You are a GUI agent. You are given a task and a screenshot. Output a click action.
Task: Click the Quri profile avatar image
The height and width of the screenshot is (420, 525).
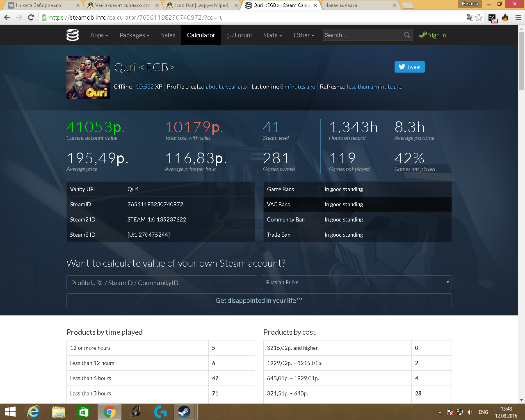click(88, 78)
